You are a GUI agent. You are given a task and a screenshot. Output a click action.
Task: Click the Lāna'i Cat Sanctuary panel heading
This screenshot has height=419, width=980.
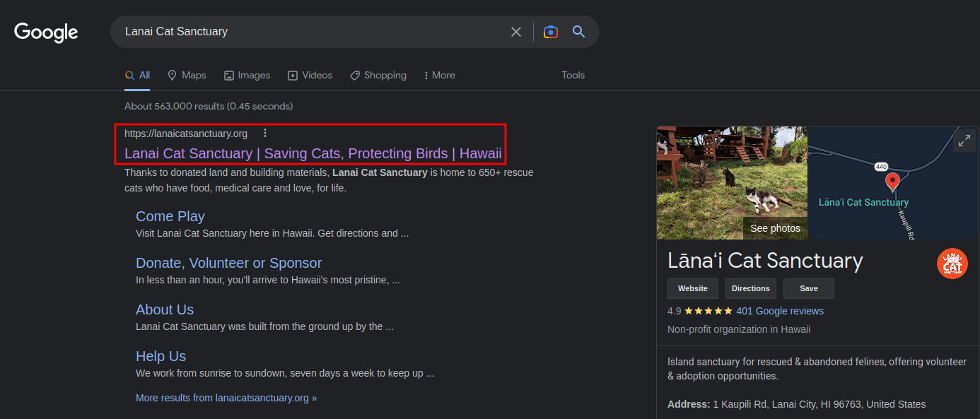[765, 261]
